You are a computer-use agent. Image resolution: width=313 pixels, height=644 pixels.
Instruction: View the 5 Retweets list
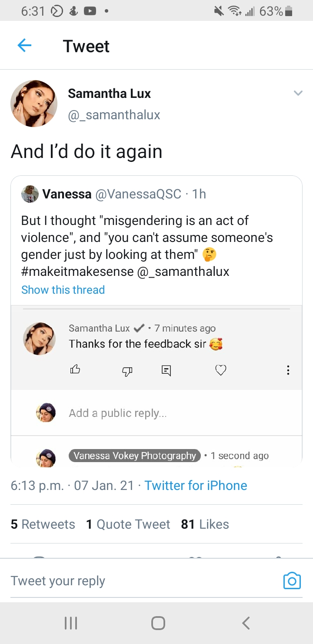click(43, 524)
